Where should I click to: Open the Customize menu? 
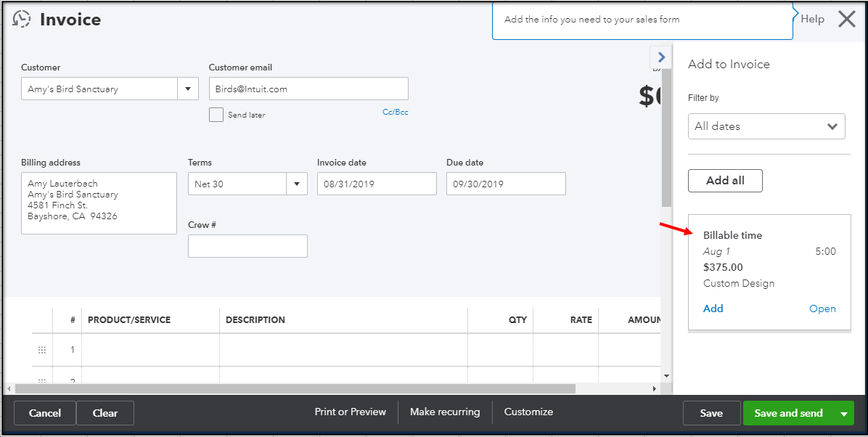click(528, 412)
